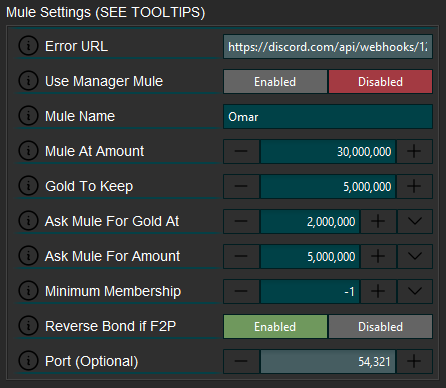Image resolution: width=446 pixels, height=388 pixels.
Task: Click the Reverse Bond if F2P label
Action: click(x=110, y=326)
